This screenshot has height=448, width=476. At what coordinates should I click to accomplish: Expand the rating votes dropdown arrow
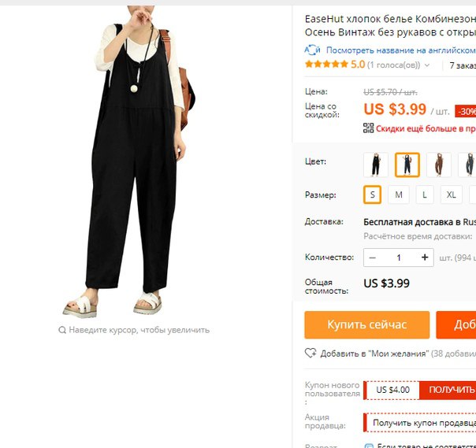427,65
